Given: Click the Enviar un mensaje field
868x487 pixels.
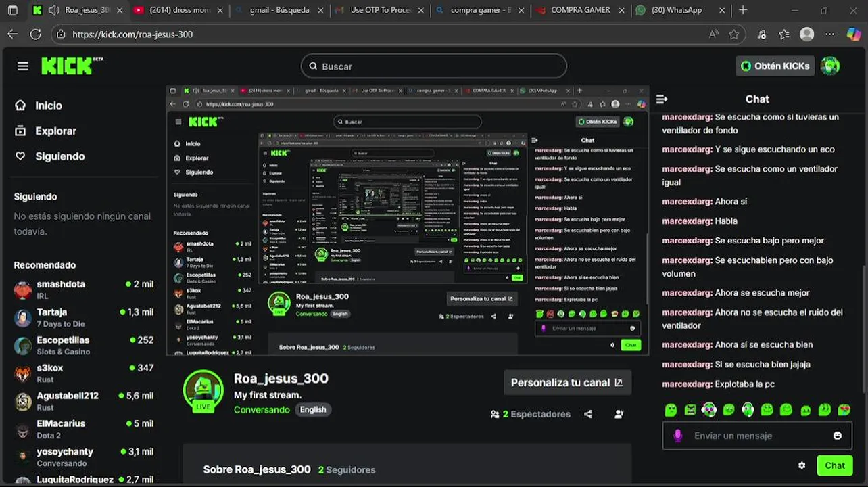Looking at the screenshot, I should (x=757, y=436).
